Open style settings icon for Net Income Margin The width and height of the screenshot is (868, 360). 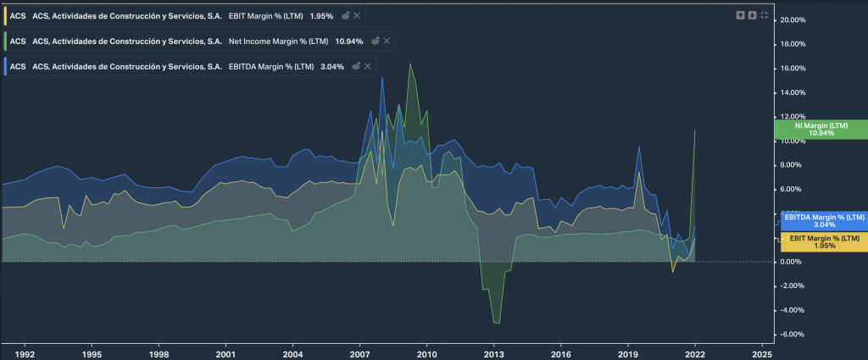pyautogui.click(x=375, y=41)
